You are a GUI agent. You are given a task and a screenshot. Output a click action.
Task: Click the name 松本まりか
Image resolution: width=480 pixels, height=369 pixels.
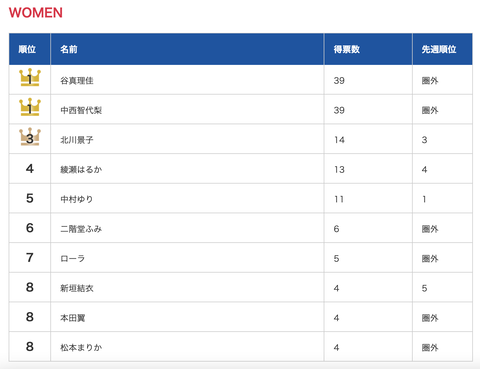point(81,348)
